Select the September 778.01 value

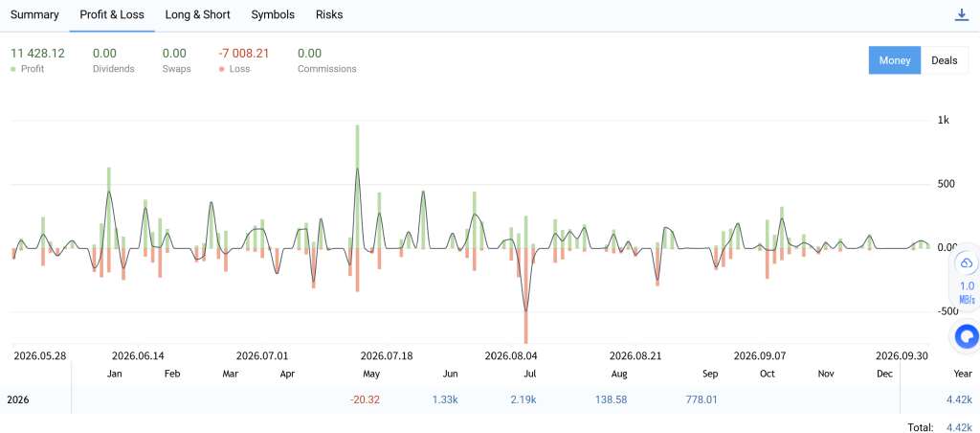pyautogui.click(x=699, y=399)
